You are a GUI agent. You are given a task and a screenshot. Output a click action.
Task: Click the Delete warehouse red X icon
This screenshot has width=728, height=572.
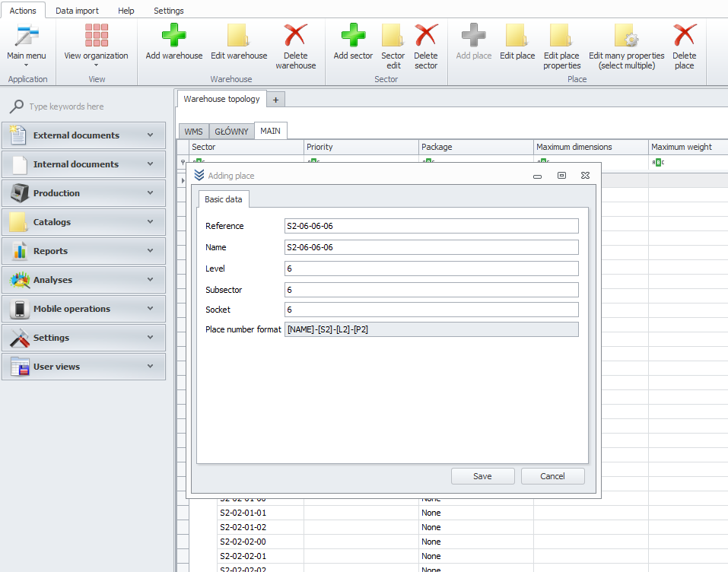pos(296,36)
